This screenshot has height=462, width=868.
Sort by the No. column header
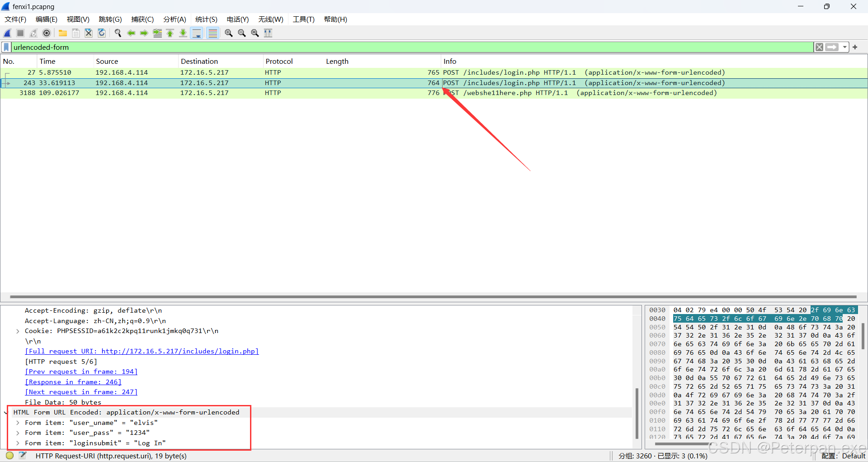pyautogui.click(x=19, y=62)
